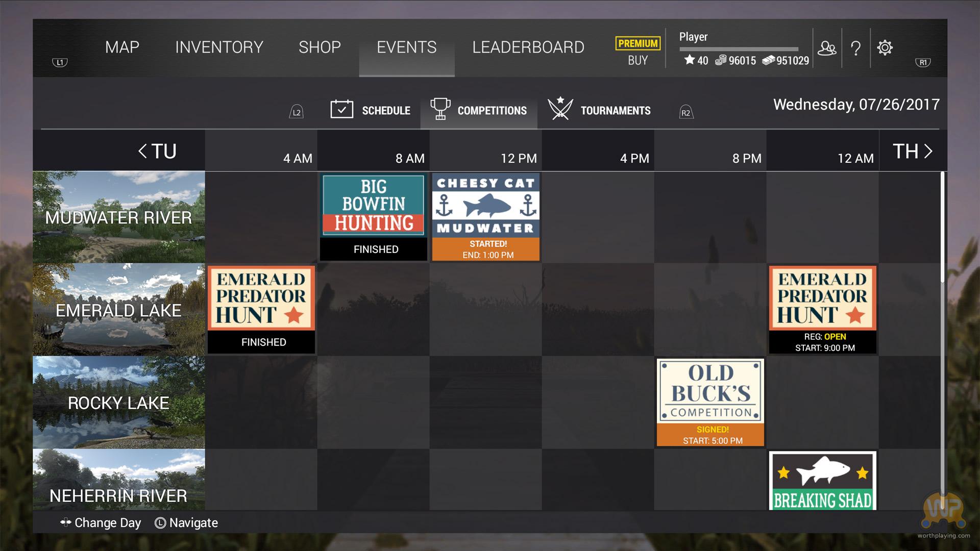Open the settings gear icon
980x551 pixels.
click(885, 48)
